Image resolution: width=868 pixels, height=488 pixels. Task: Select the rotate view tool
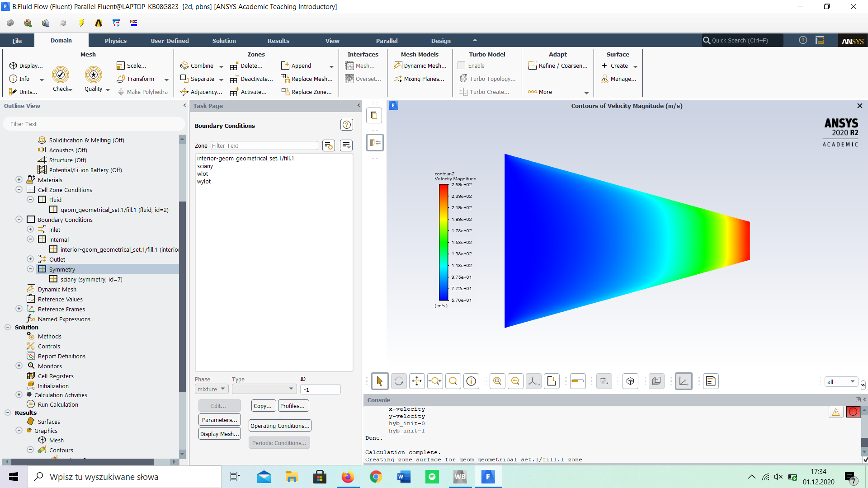[x=398, y=381]
